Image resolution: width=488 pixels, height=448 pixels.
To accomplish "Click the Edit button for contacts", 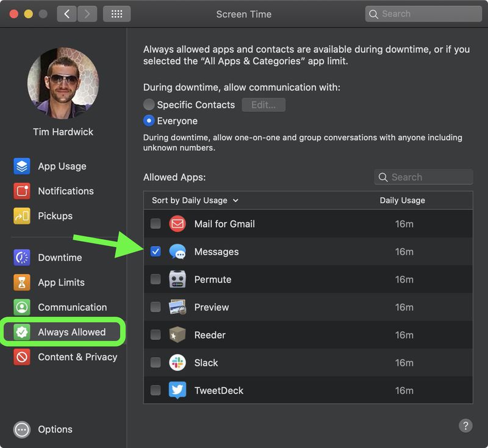I will click(x=264, y=104).
